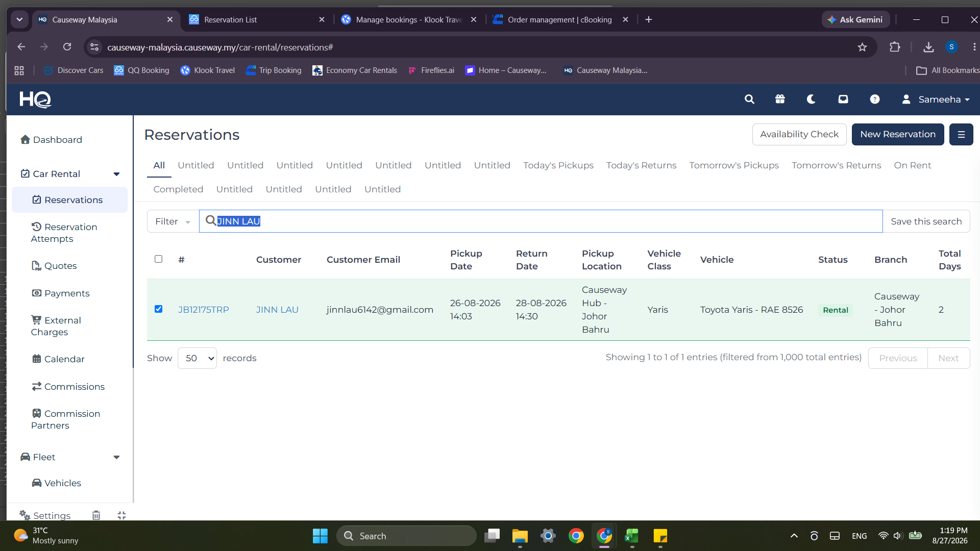Tick the select-all checkbox in table header
Viewport: 980px width, 551px height.
tap(158, 259)
